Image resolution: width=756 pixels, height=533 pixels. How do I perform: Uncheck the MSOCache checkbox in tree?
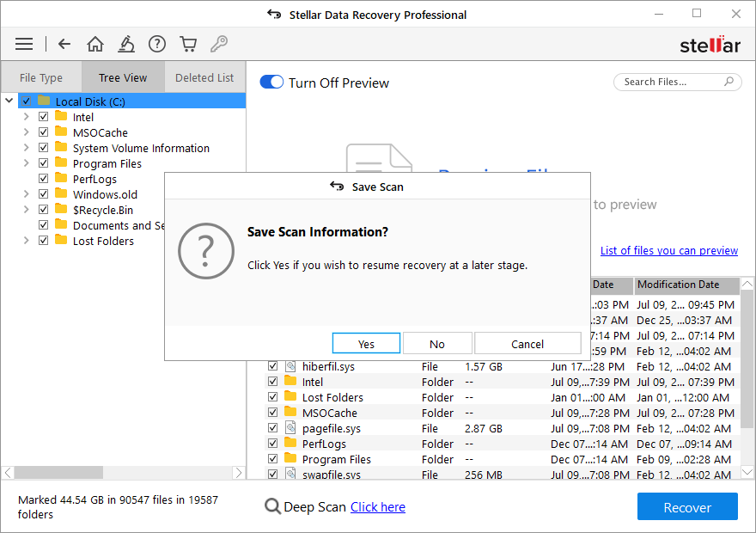(x=44, y=132)
